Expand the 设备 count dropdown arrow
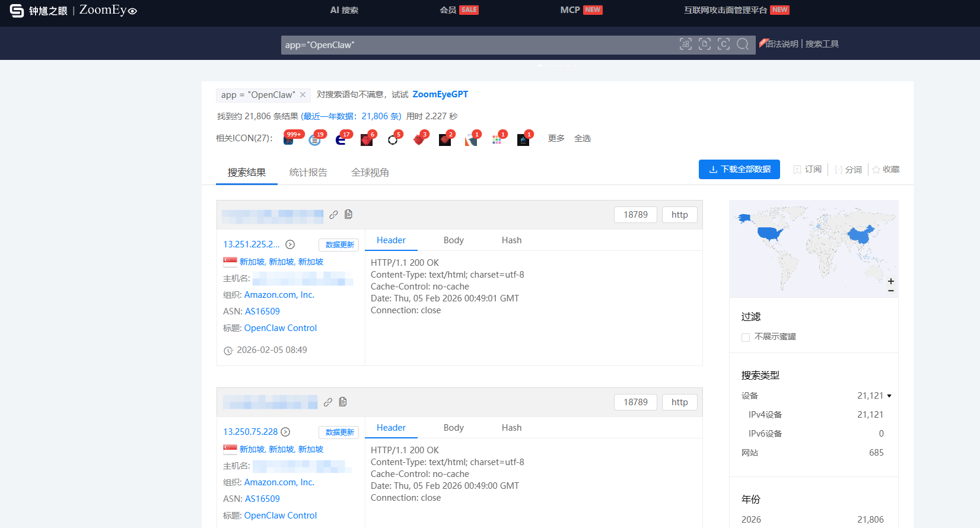This screenshot has width=980, height=528. click(x=889, y=396)
